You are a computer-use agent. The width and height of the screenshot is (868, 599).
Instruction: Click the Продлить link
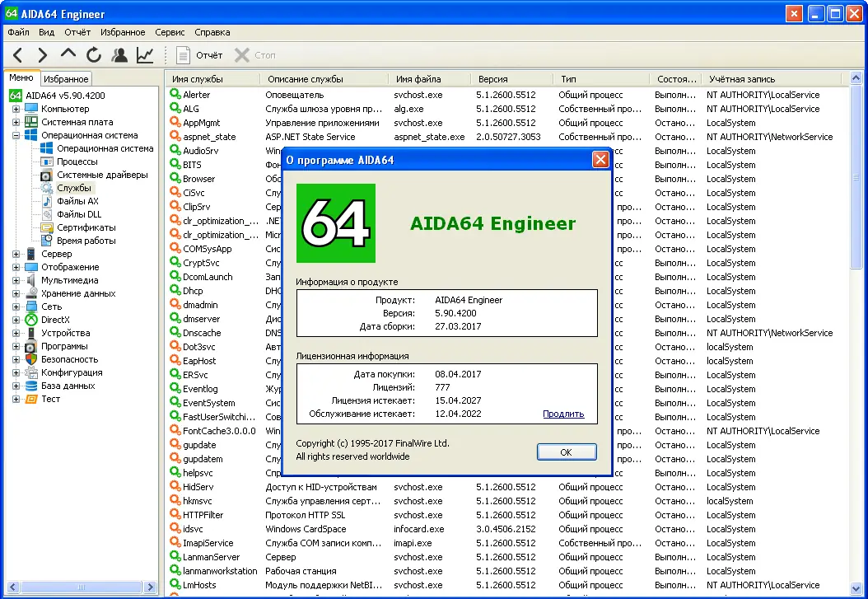[563, 414]
